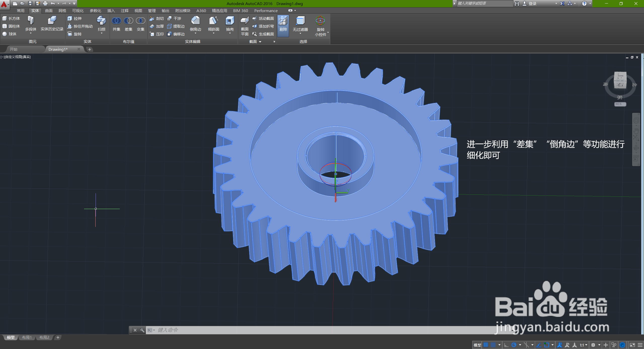Toggle the 剔除 culling button

283,25
